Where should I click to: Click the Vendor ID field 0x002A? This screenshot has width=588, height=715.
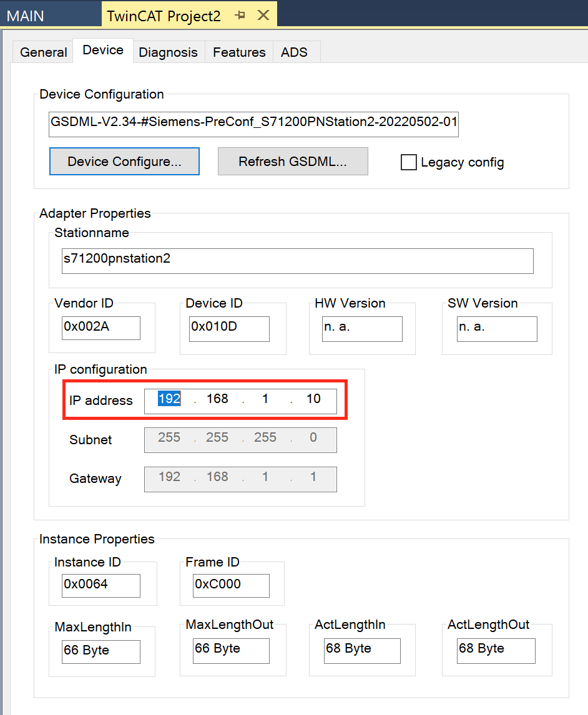click(x=101, y=328)
